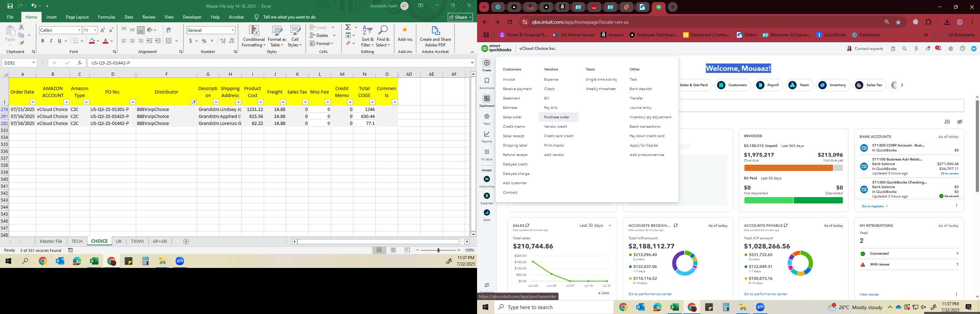Switch to Page Break Preview in status bar
The width and height of the screenshot is (980, 314).
[x=408, y=250]
